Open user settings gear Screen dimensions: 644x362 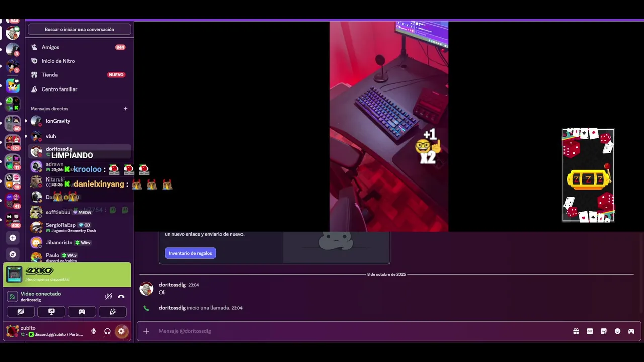121,331
